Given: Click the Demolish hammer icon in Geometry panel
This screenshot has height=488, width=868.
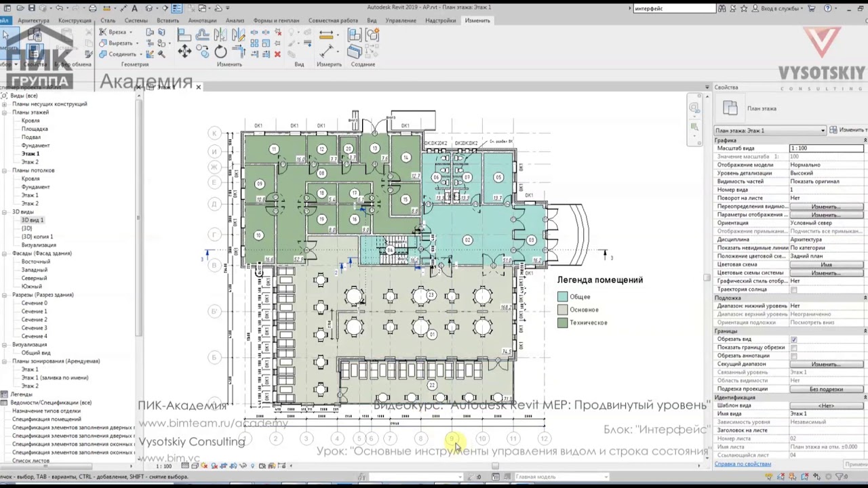Looking at the screenshot, I should pyautogui.click(x=161, y=54).
